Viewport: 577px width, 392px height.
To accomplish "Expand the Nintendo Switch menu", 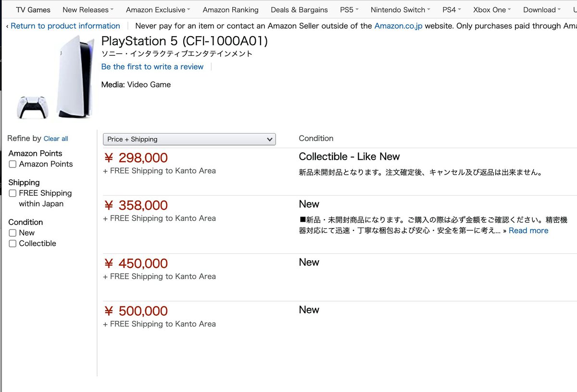I will (401, 10).
